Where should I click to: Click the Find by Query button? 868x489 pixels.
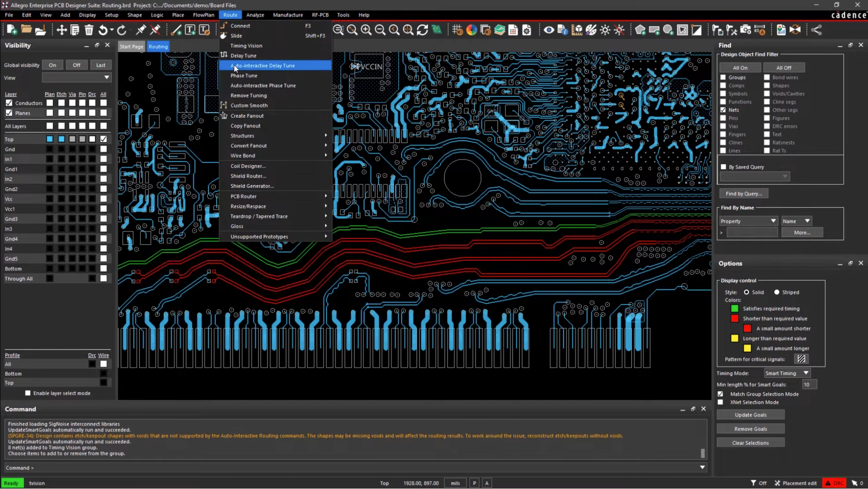[743, 193]
